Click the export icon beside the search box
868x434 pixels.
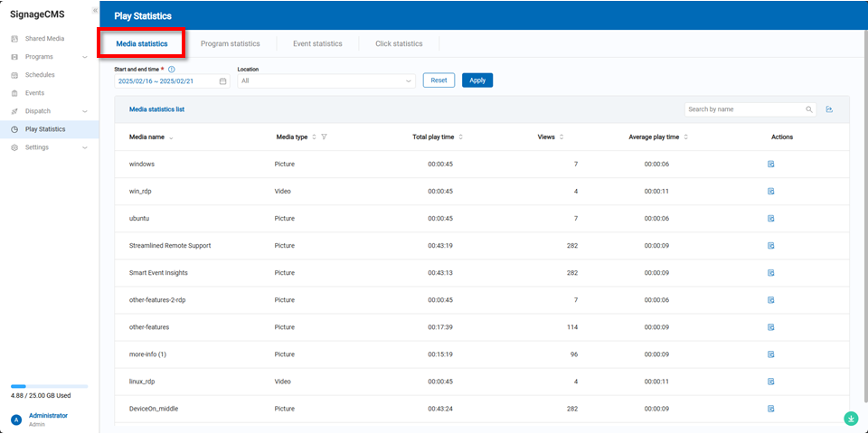coord(829,109)
